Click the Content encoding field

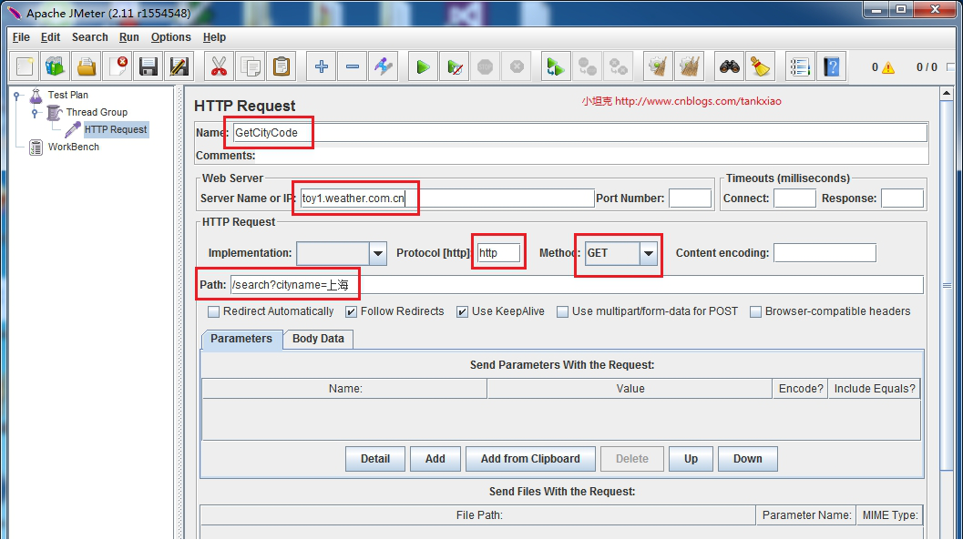825,253
